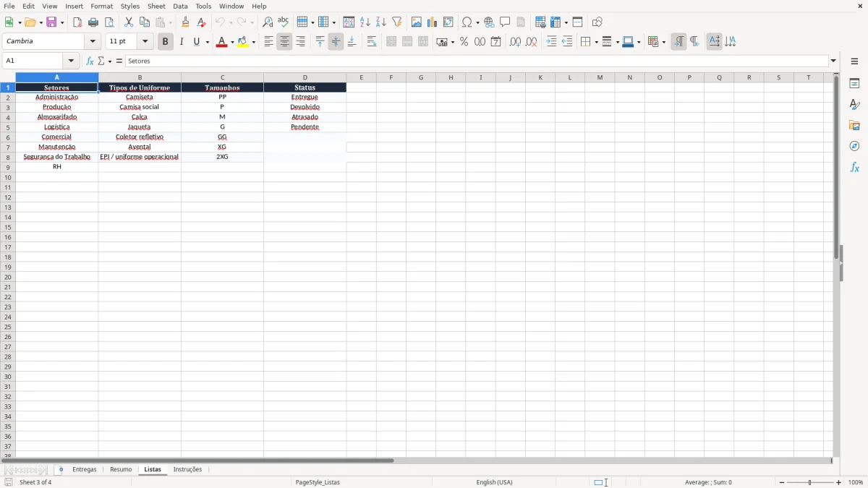The image size is (868, 488).
Task: Open sidebar Navigator compass icon
Action: (854, 146)
